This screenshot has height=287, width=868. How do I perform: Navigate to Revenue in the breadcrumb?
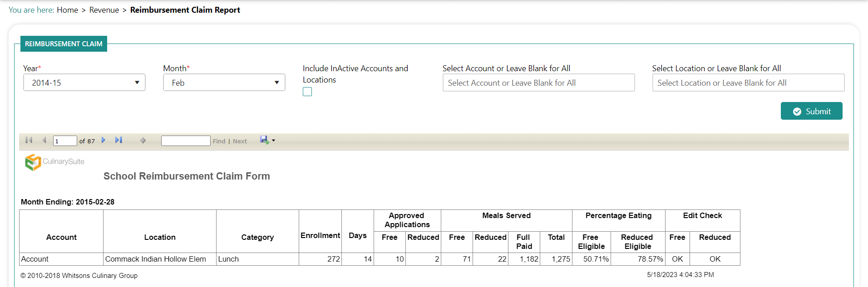coord(104,10)
